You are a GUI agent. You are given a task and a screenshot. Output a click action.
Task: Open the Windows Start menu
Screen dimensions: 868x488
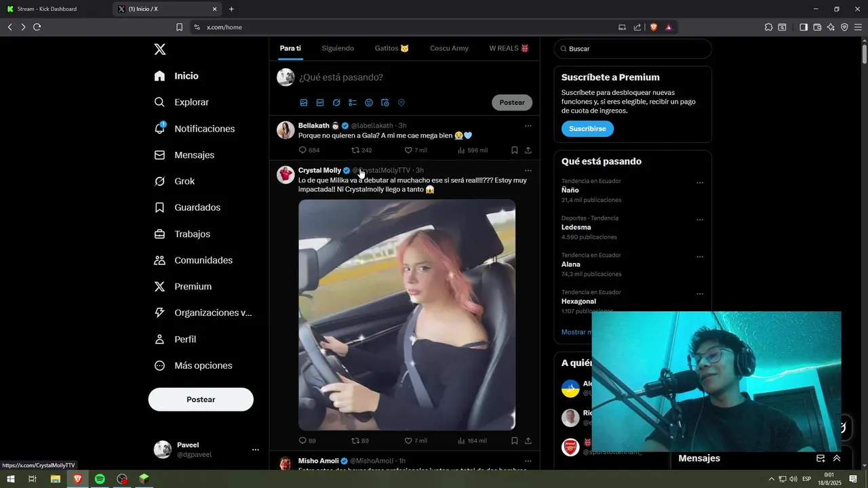tap(11, 479)
